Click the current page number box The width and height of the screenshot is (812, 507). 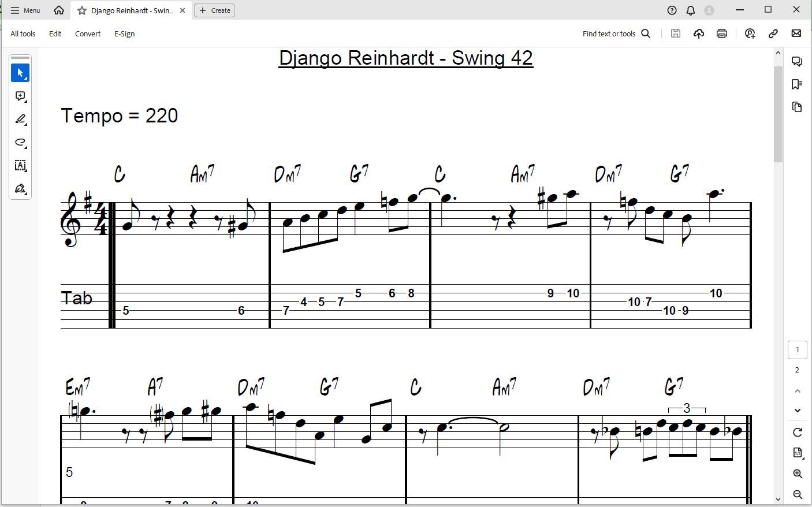(x=798, y=350)
